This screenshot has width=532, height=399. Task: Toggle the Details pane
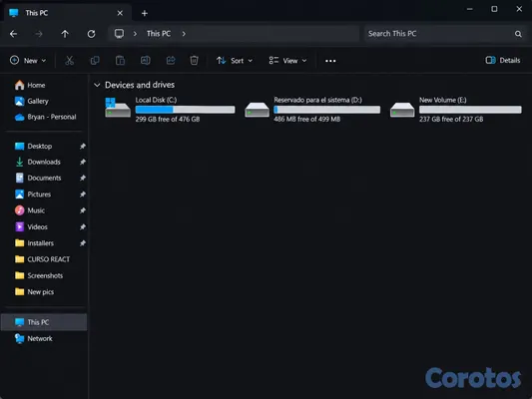pyautogui.click(x=503, y=60)
